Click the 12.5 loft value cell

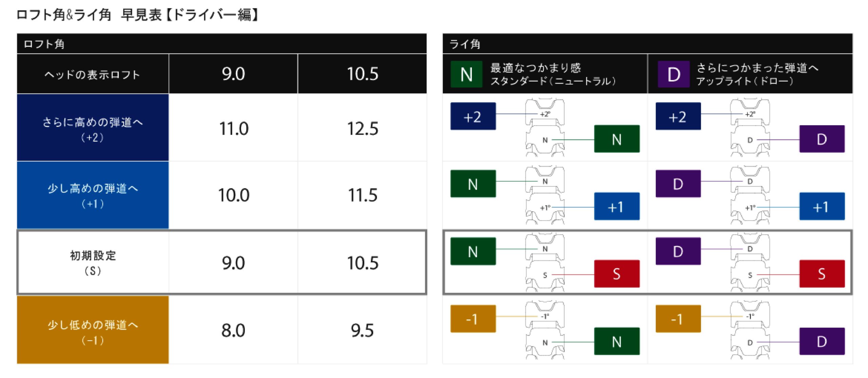click(362, 128)
